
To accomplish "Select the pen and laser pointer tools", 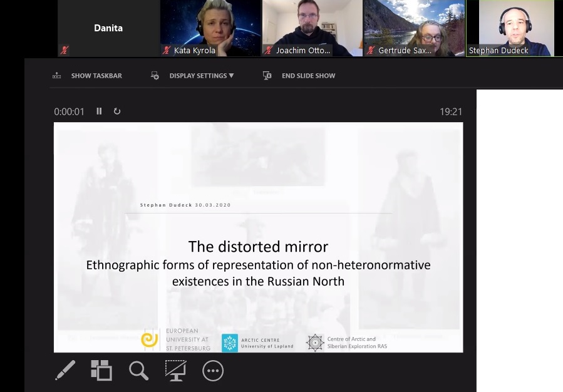I will click(x=65, y=371).
